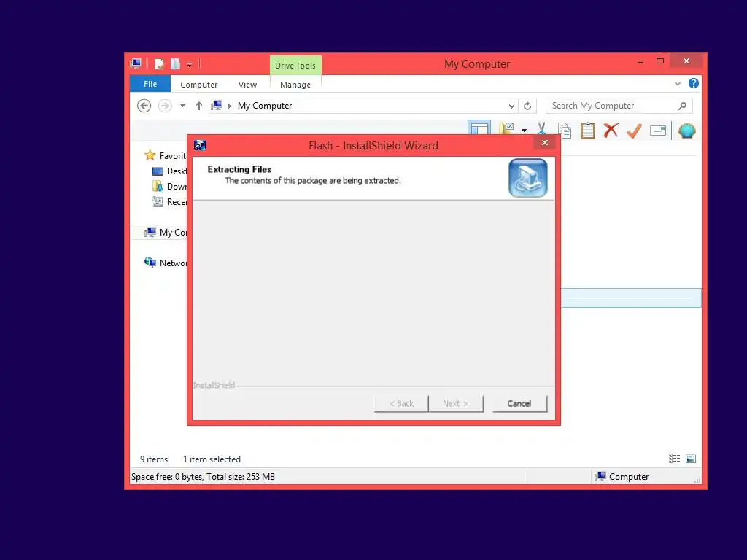747x560 pixels.
Task: Click the Cut scissors icon
Action: coord(542,129)
